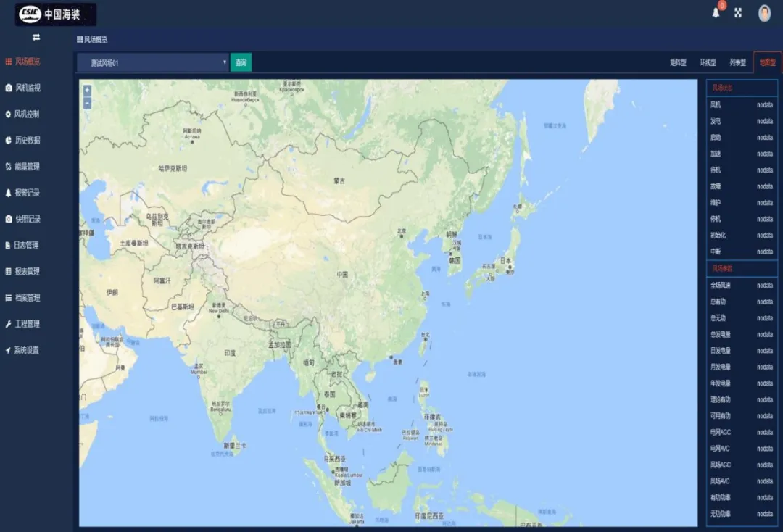Switch to the 环线型 view tab

coord(708,62)
